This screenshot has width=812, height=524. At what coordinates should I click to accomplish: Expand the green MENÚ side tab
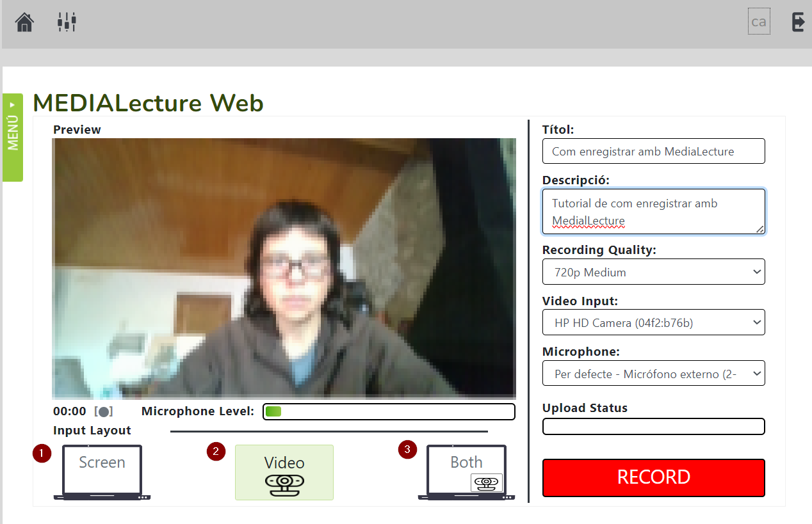[13, 138]
